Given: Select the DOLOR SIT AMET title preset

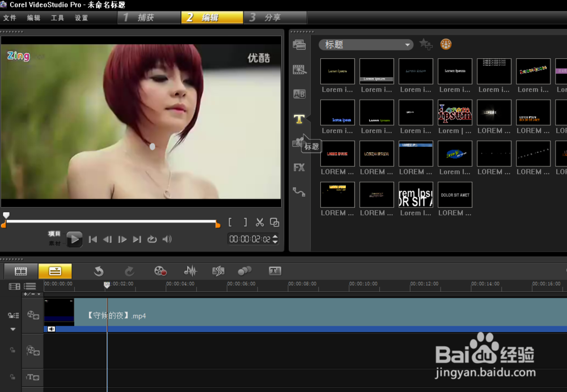Looking at the screenshot, I should point(455,195).
